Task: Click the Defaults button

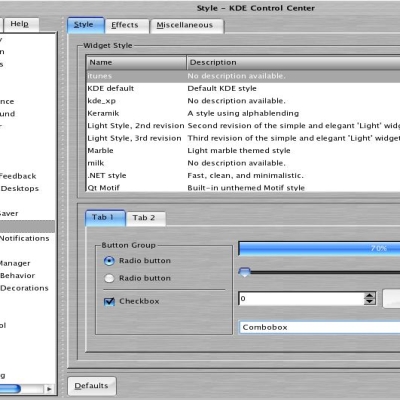Action: point(92,386)
